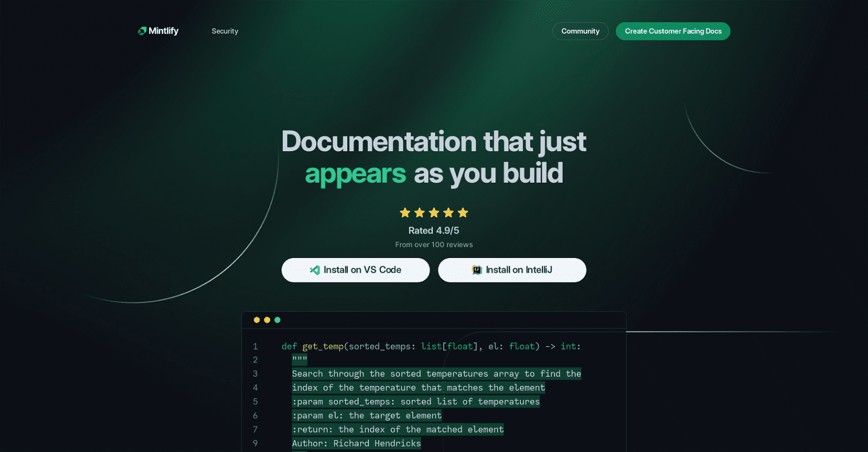Click the green word 'appears' in headline
The height and width of the screenshot is (452, 868).
tap(355, 175)
